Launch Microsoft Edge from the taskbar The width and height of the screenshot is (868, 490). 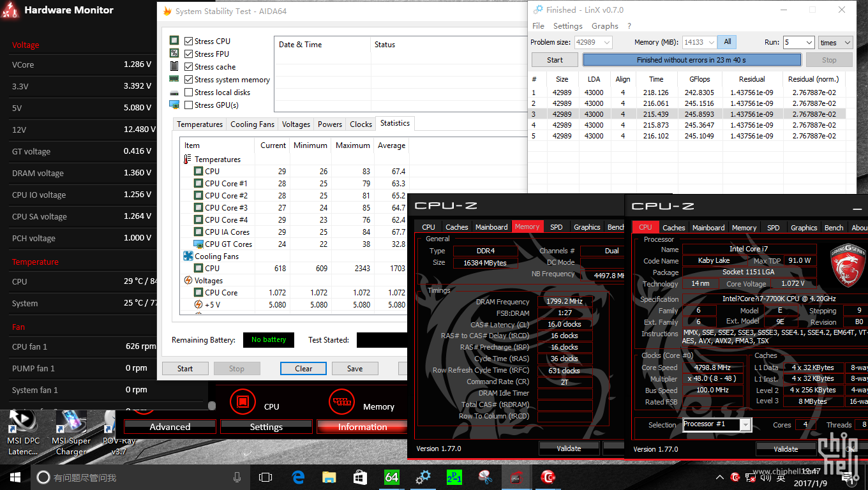pos(298,477)
